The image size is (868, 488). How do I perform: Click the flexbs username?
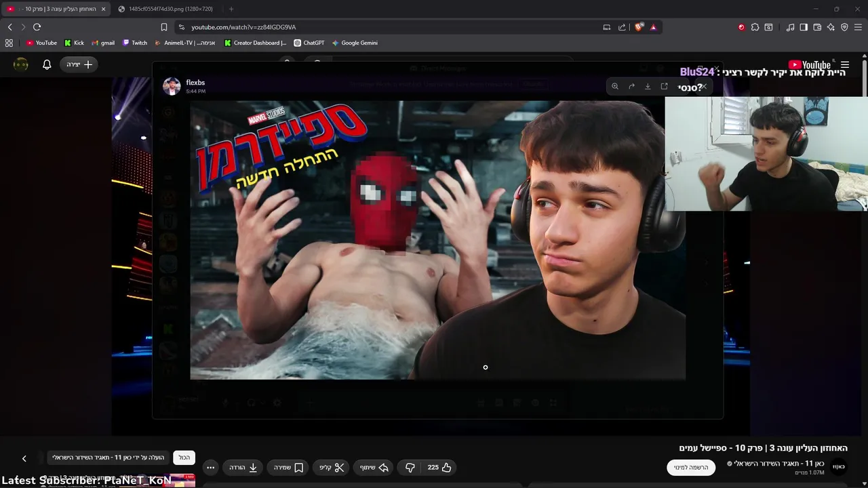pyautogui.click(x=195, y=83)
